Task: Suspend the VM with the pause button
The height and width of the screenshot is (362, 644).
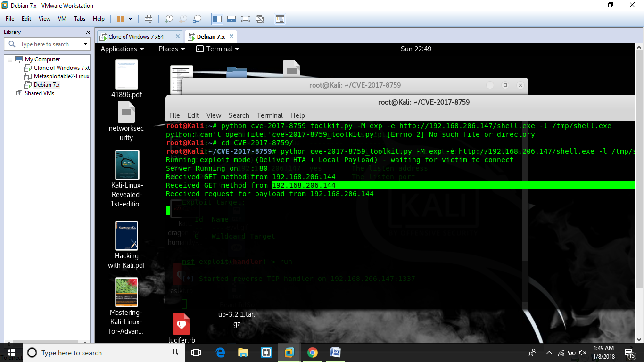Action: coord(120,19)
